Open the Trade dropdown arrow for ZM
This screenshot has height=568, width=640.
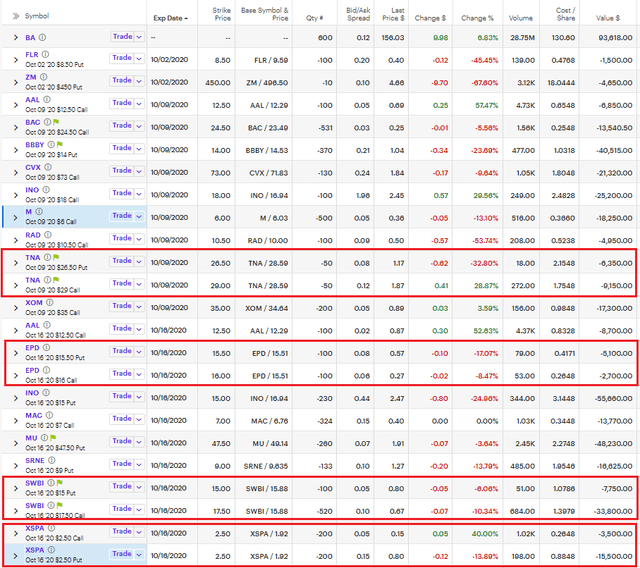click(139, 81)
